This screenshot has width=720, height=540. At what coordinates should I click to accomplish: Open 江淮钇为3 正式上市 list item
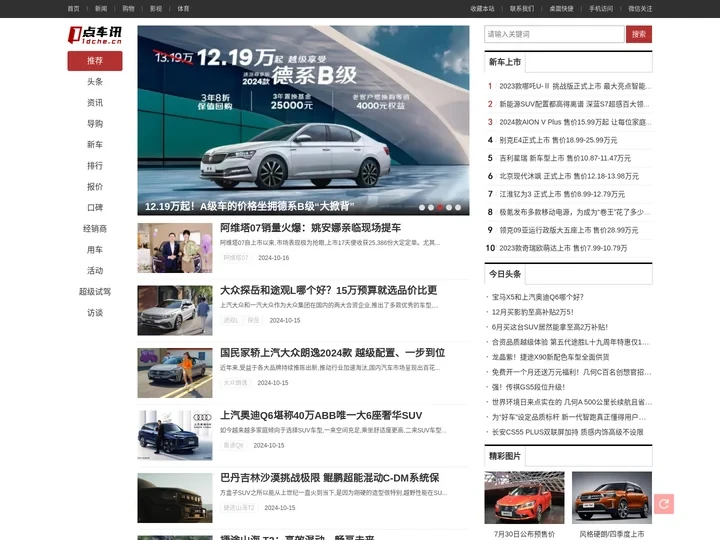click(x=562, y=194)
